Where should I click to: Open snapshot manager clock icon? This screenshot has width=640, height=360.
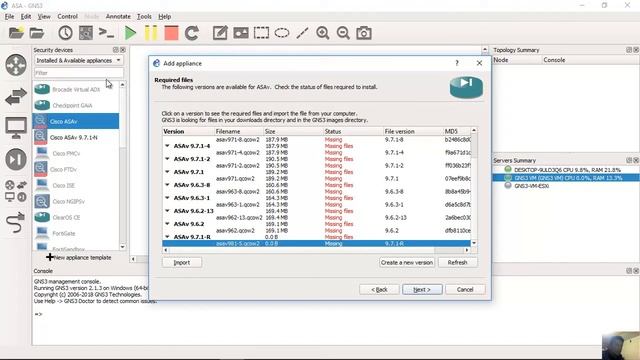(65, 33)
